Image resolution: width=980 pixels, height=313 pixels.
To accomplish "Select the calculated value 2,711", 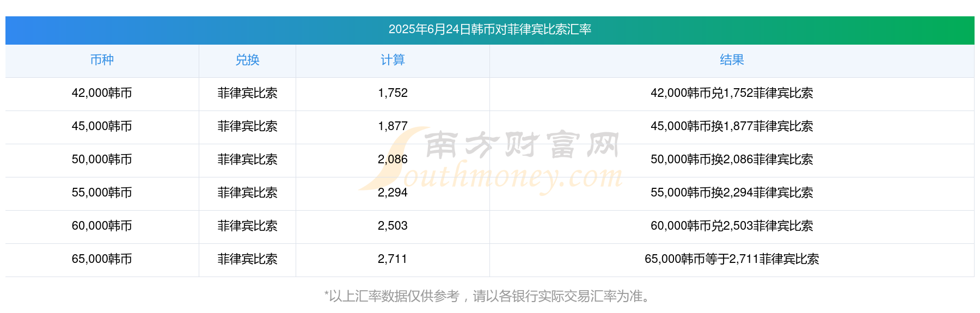I will 393,259.
